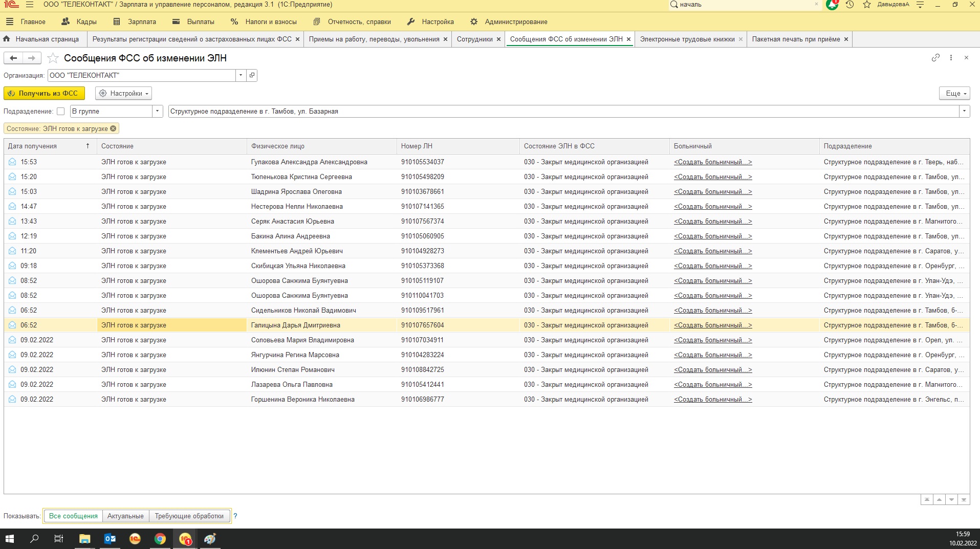Show 'Требующие обработки' messages

coord(189,516)
